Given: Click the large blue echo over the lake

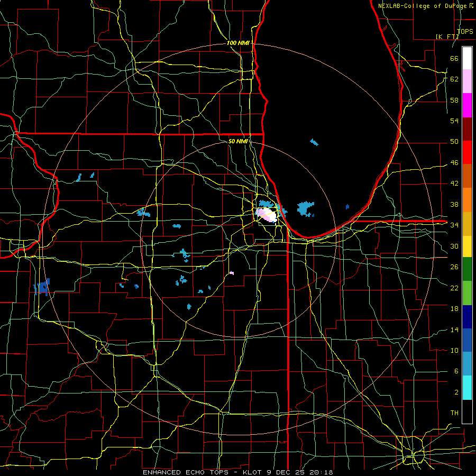Looking at the screenshot, I should (305, 208).
